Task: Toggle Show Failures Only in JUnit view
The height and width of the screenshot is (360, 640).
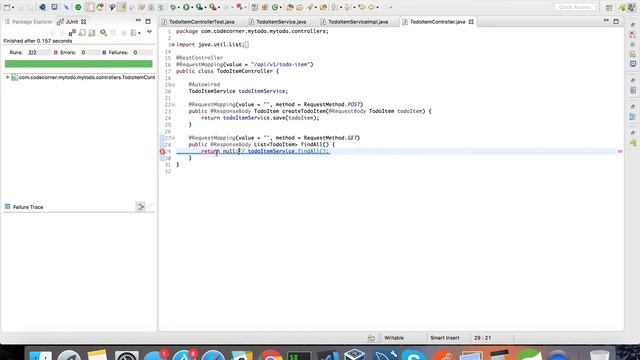Action: [72, 33]
